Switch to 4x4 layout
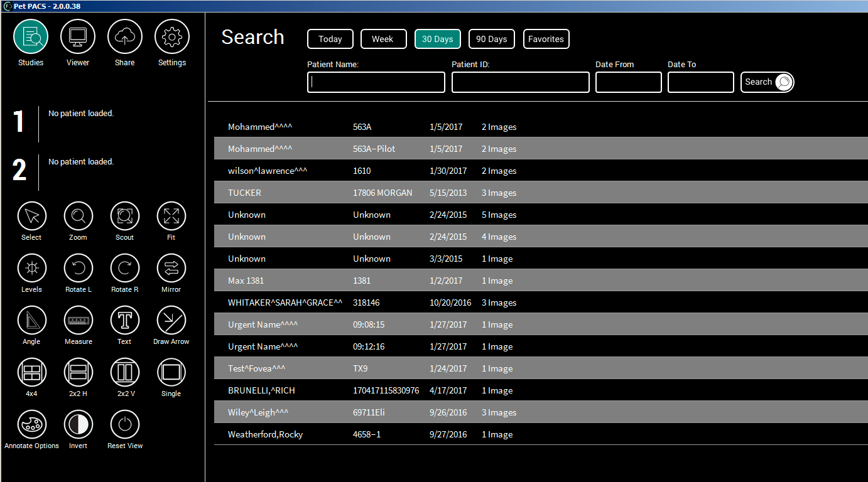 point(31,373)
